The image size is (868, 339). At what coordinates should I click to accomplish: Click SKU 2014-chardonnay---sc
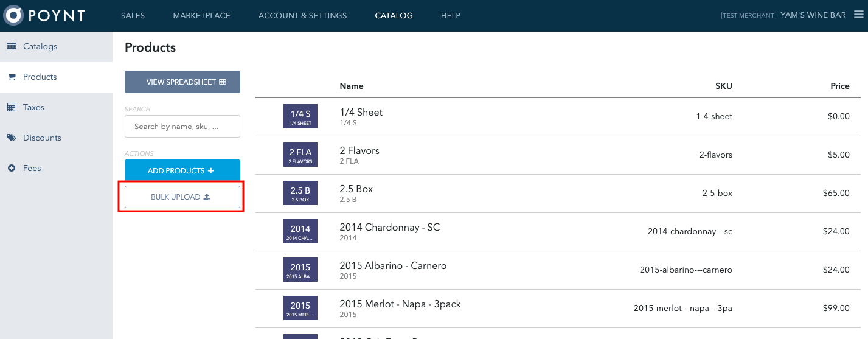[x=690, y=231]
